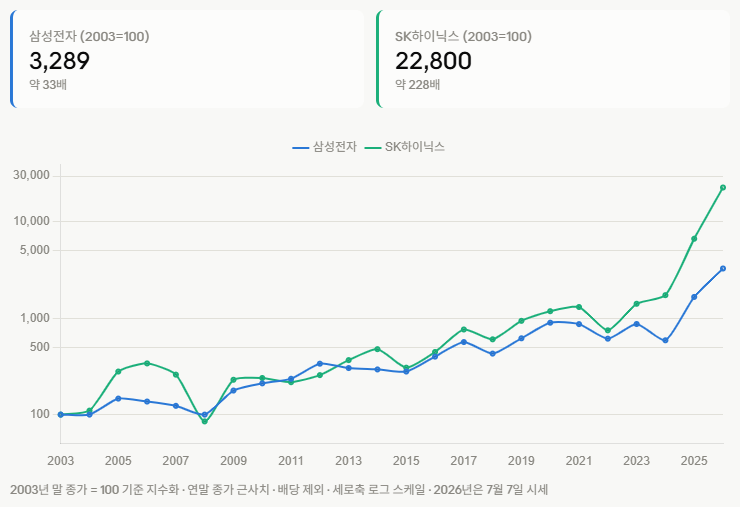
Task: Click the 2017 x-axis label
Action: (463, 461)
